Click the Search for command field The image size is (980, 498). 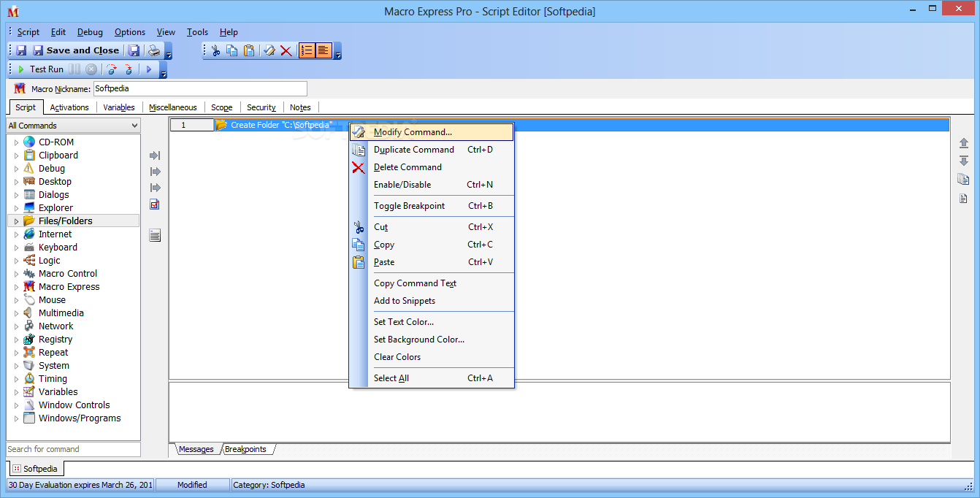[x=73, y=449]
